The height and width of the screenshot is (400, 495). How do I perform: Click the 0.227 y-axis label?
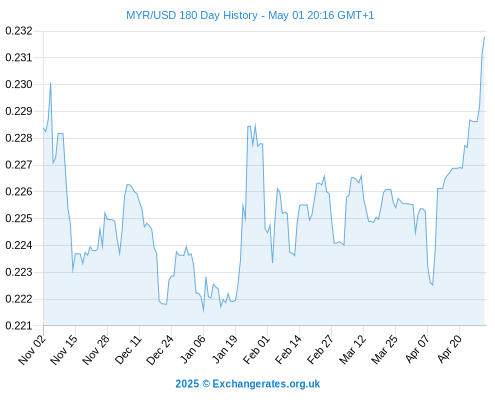coord(19,165)
